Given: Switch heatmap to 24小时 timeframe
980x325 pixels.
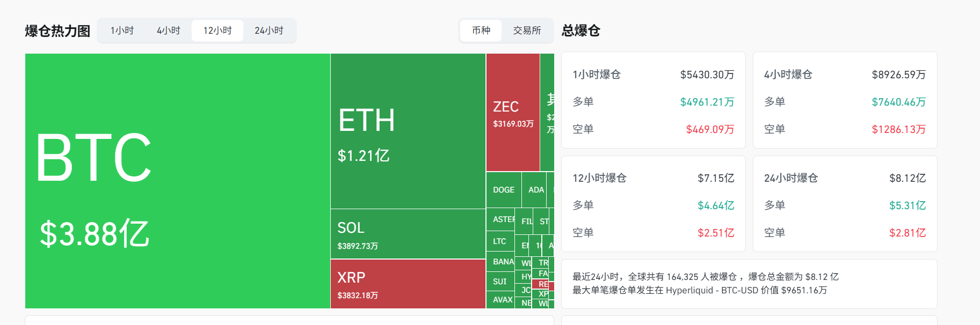Looking at the screenshot, I should pos(268,31).
